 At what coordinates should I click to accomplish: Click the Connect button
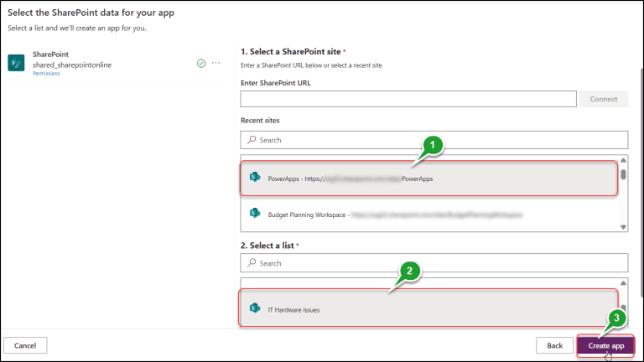pyautogui.click(x=604, y=99)
